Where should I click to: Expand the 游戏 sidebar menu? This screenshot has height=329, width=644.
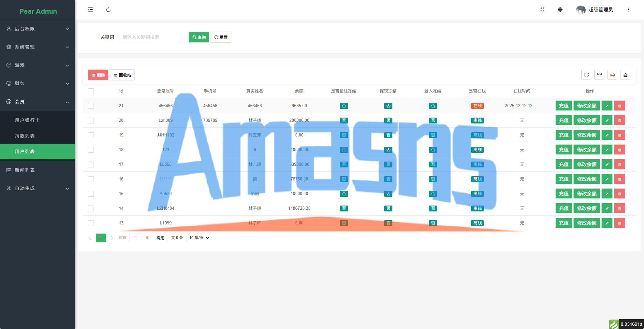[37, 65]
